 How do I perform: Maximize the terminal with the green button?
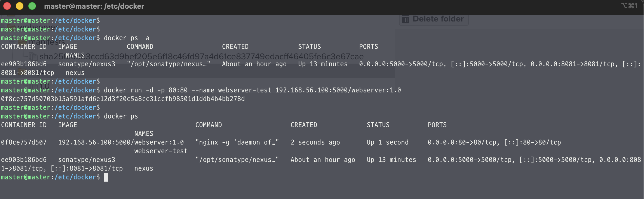click(x=32, y=6)
